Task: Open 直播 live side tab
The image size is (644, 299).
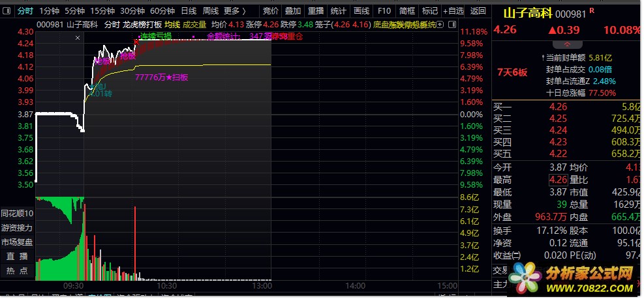Action: coord(17,257)
